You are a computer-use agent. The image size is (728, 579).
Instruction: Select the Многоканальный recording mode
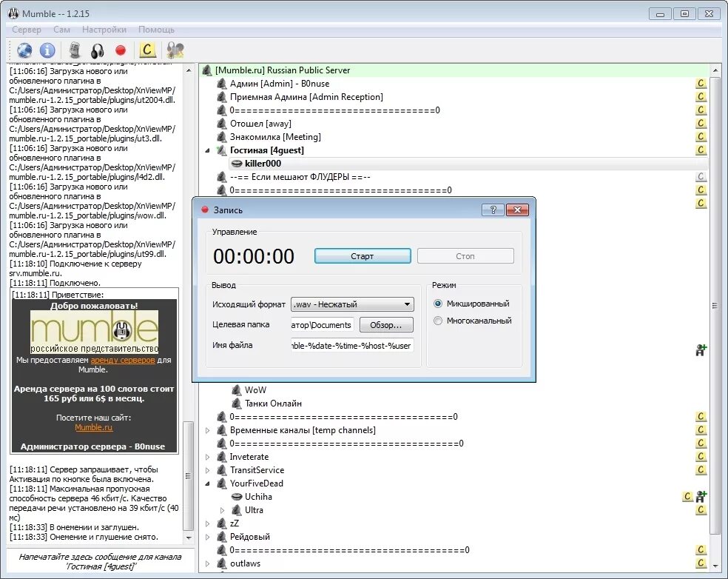(x=438, y=321)
